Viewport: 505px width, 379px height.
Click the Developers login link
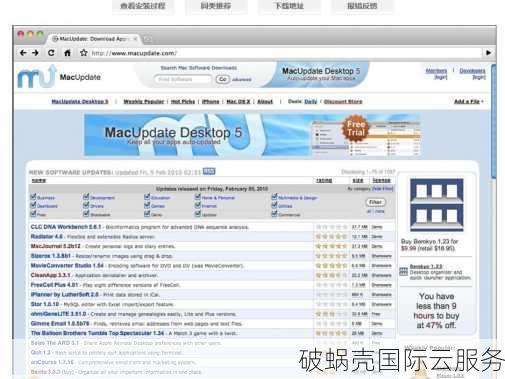(x=472, y=74)
